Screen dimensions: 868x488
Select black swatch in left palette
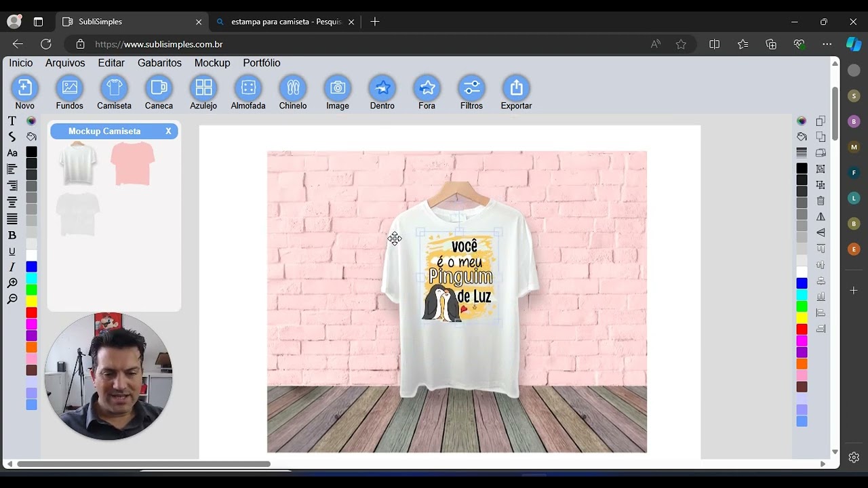coord(31,152)
